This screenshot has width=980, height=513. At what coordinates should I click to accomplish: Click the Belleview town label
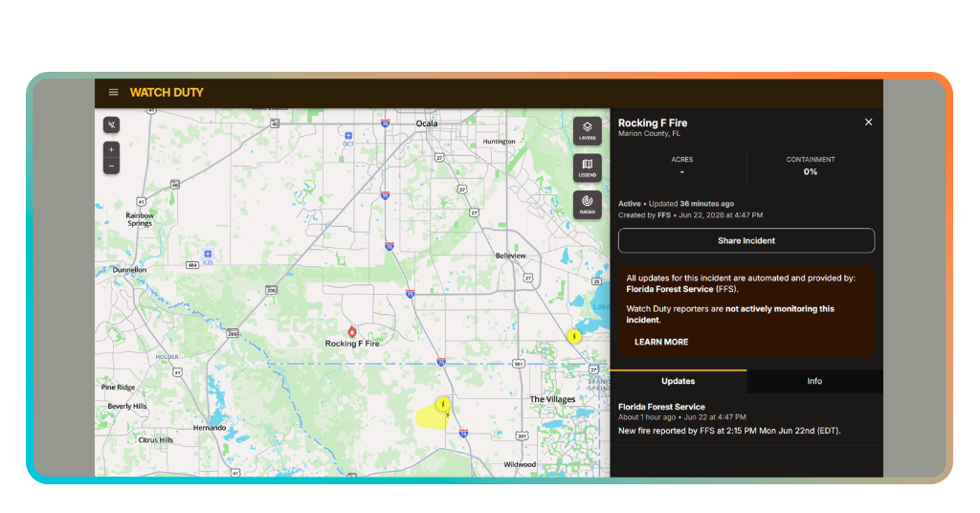[511, 256]
